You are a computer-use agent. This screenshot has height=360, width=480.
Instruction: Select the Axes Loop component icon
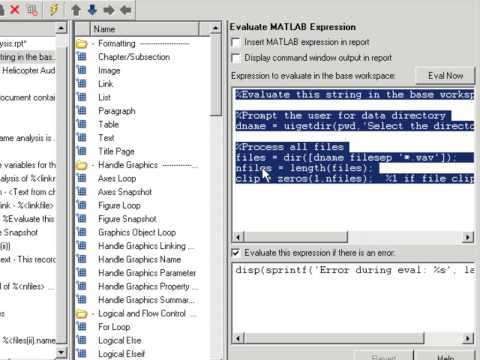81,178
